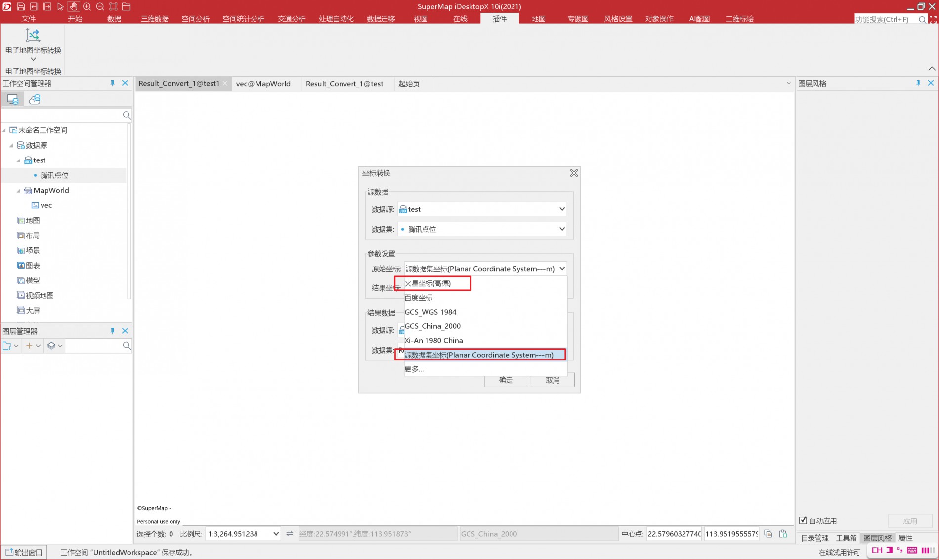This screenshot has height=560, width=939.
Task: Click the zoom out magnifier tool
Action: tap(100, 6)
